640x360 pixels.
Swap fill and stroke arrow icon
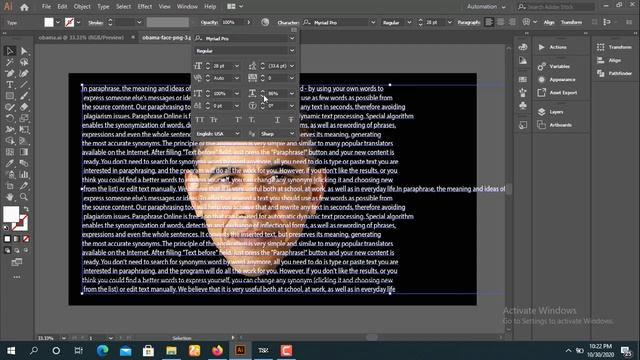[x=26, y=209]
